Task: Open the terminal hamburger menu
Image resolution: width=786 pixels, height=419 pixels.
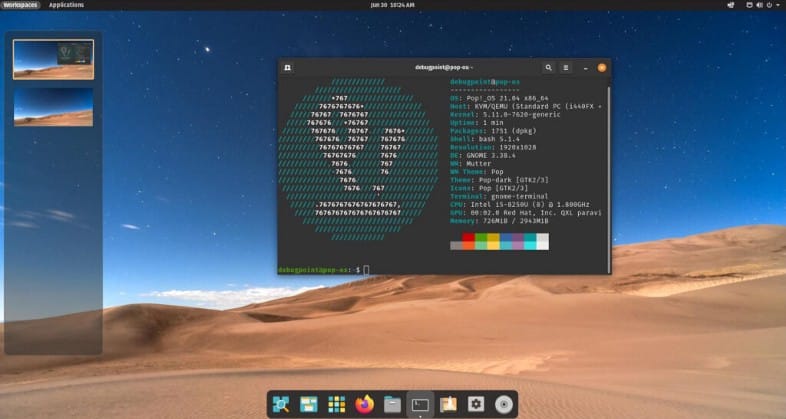Action: click(x=565, y=68)
